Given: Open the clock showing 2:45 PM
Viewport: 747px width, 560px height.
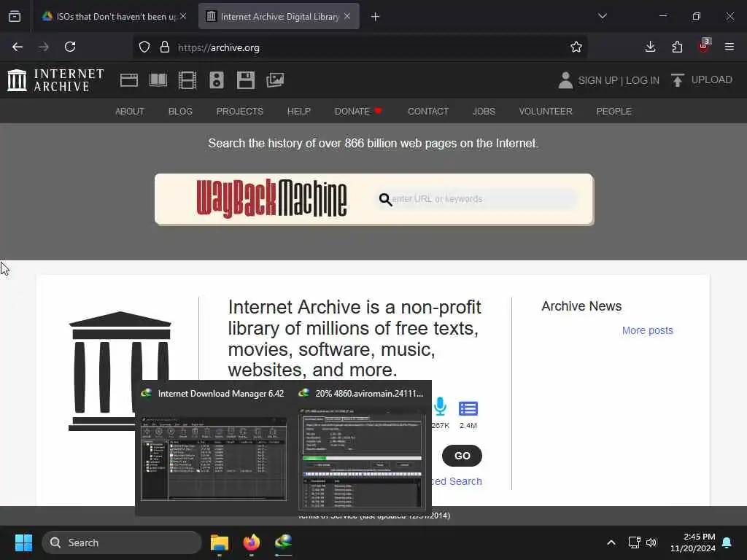Looking at the screenshot, I should tap(693, 542).
